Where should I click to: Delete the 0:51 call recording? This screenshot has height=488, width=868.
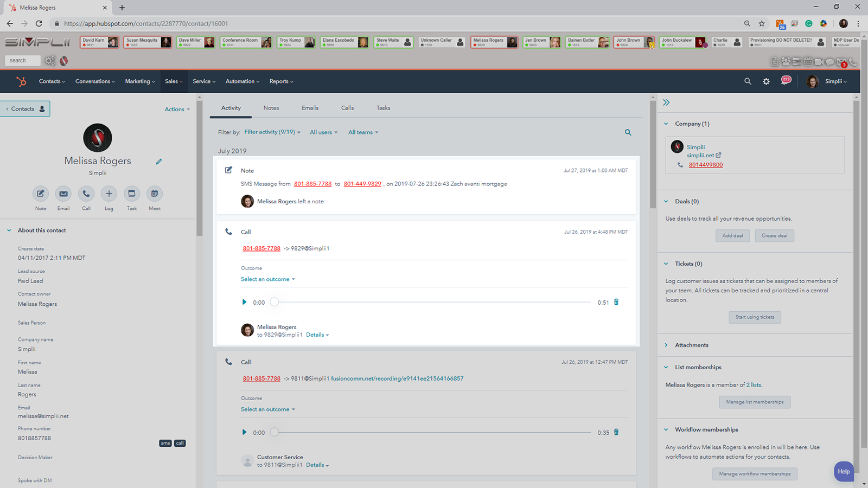(x=616, y=302)
